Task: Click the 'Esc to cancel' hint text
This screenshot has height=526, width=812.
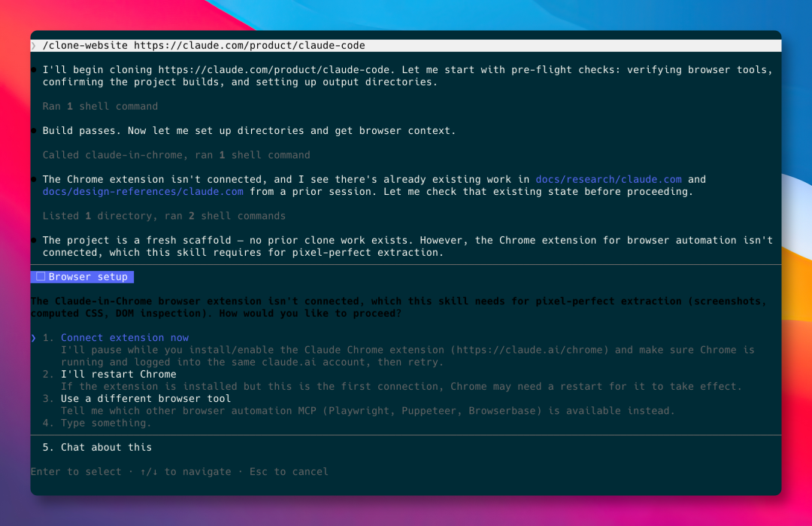Action: [x=289, y=472]
